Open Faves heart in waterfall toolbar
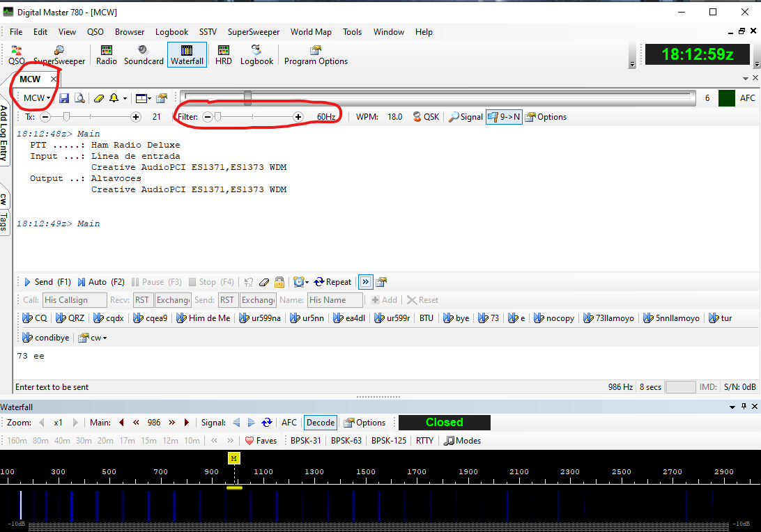This screenshot has height=532, width=761. click(x=261, y=441)
